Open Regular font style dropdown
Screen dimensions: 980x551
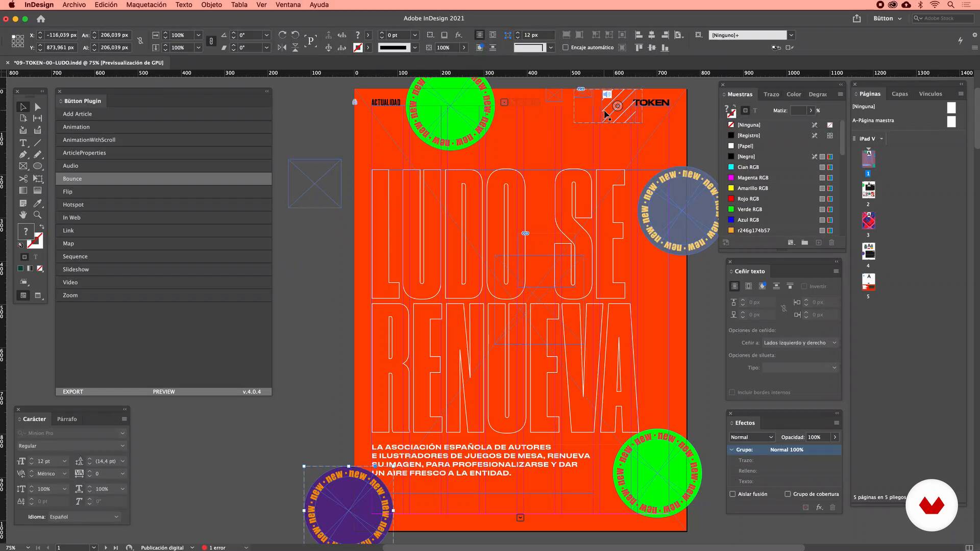pyautogui.click(x=71, y=446)
